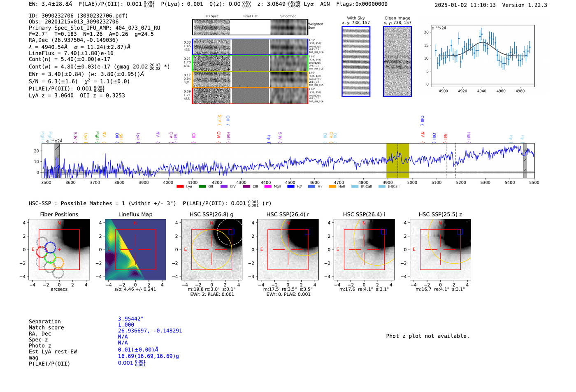Viewport: 576px width, 392px height.
Task: Click the separation value 3.95442"
Action: point(131,319)
